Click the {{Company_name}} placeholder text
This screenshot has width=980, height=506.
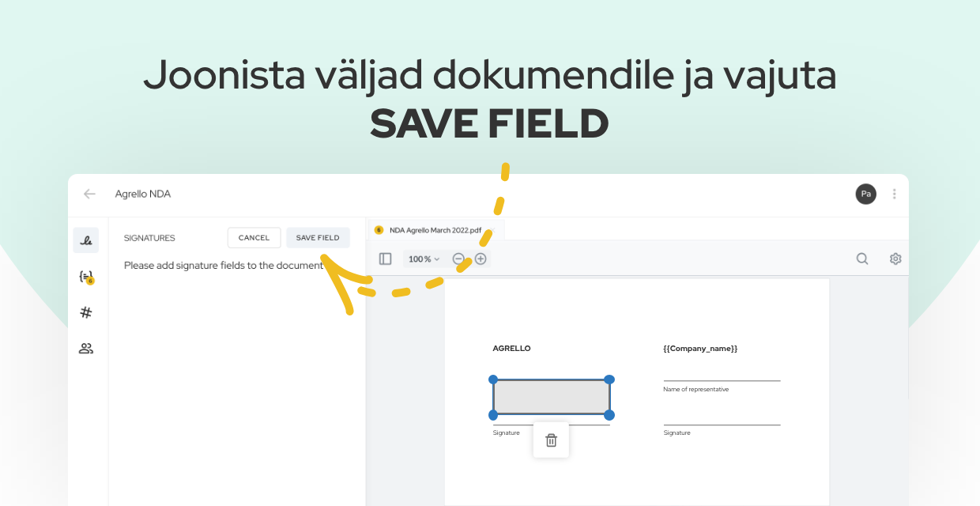coord(700,348)
